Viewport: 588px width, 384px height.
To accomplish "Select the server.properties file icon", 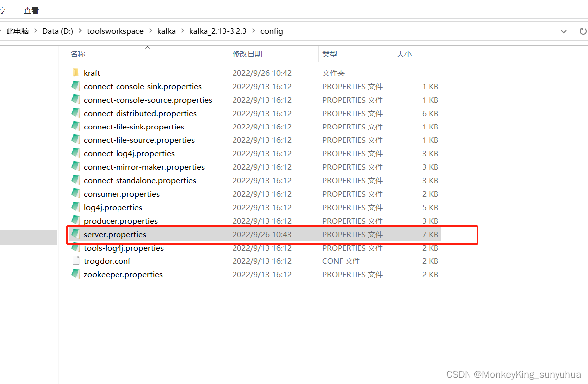I will point(76,234).
